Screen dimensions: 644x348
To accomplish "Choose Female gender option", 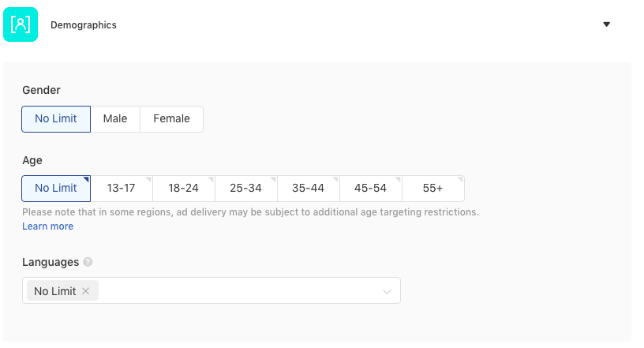I will (172, 118).
